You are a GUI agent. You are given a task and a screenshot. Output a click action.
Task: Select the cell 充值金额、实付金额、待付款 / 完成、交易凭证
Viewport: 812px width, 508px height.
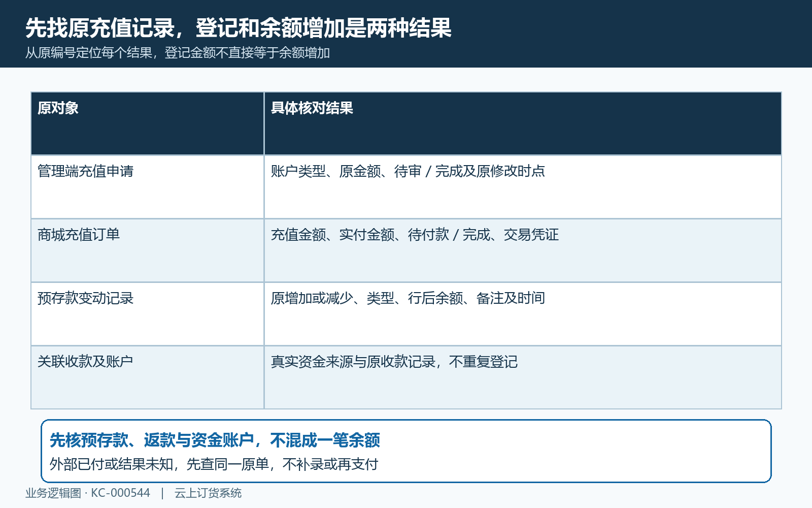[523, 250]
